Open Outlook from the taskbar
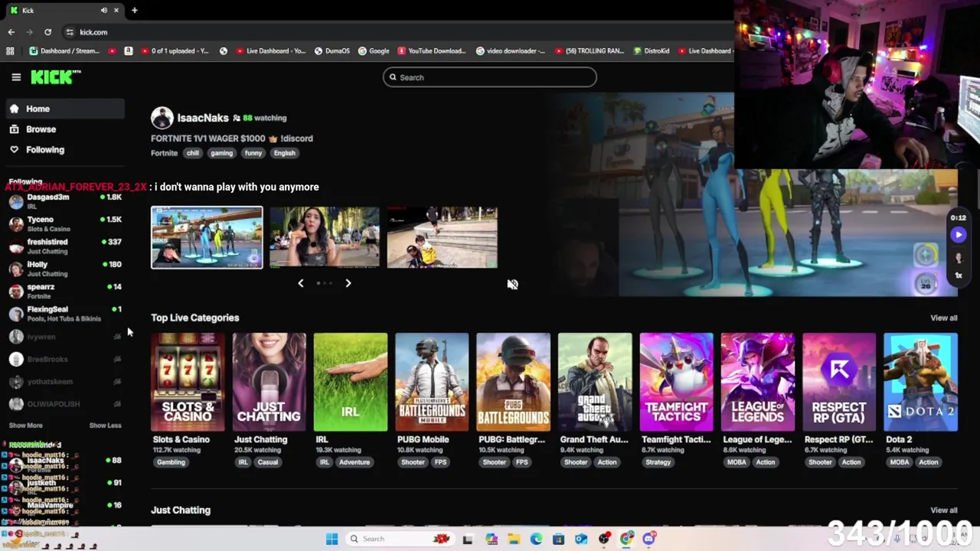The height and width of the screenshot is (551, 980). (581, 539)
